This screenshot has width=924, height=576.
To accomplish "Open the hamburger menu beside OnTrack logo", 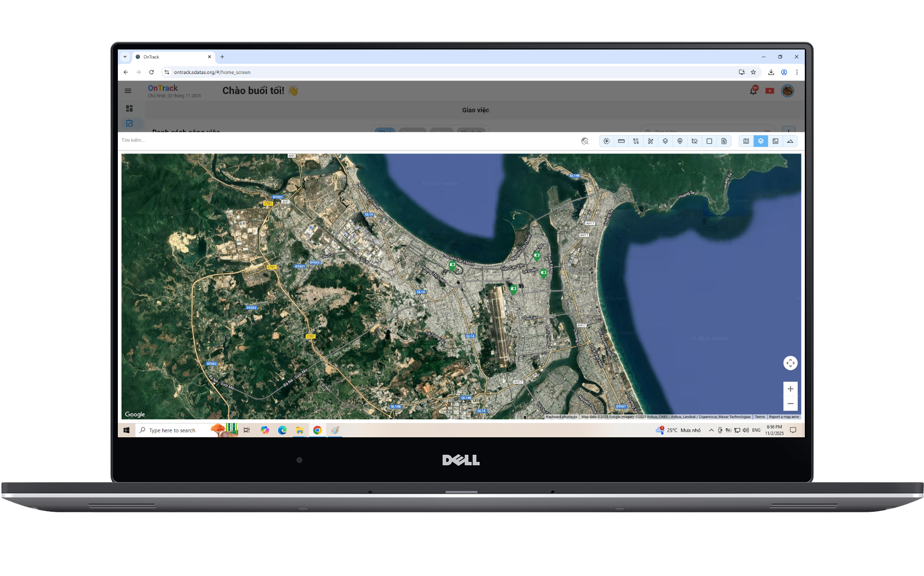I will (128, 91).
